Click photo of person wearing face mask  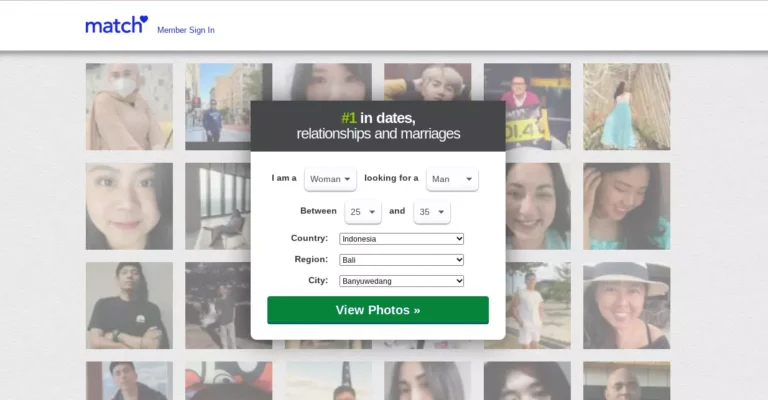click(x=129, y=106)
